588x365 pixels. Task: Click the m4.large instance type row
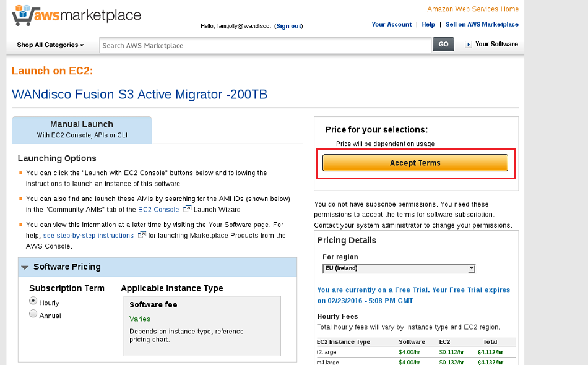[x=416, y=362]
